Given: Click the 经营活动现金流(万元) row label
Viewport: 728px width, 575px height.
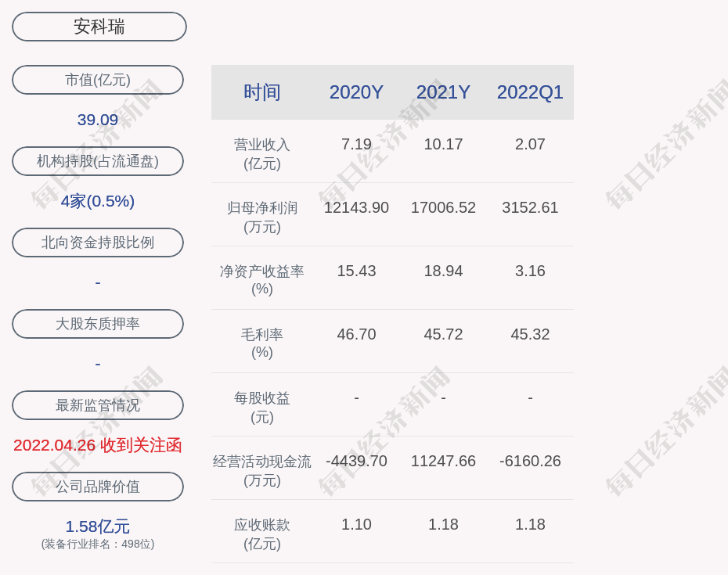Looking at the screenshot, I should click(x=262, y=471).
